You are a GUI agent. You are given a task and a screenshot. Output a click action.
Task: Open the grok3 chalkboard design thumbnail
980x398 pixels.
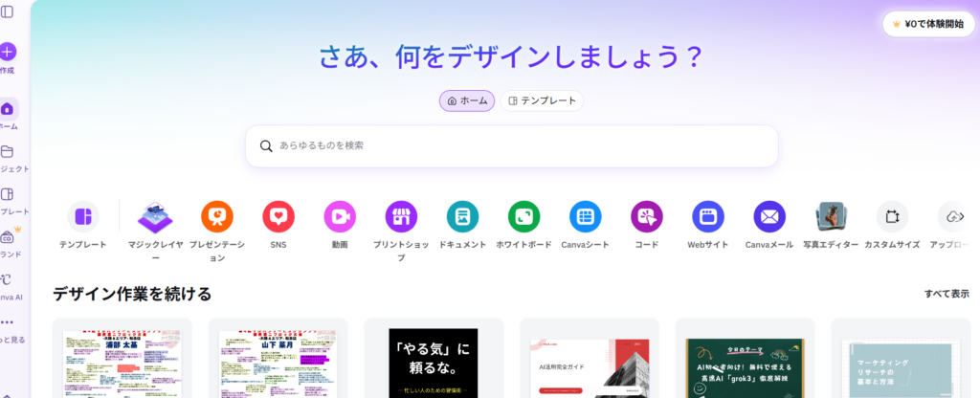745,359
